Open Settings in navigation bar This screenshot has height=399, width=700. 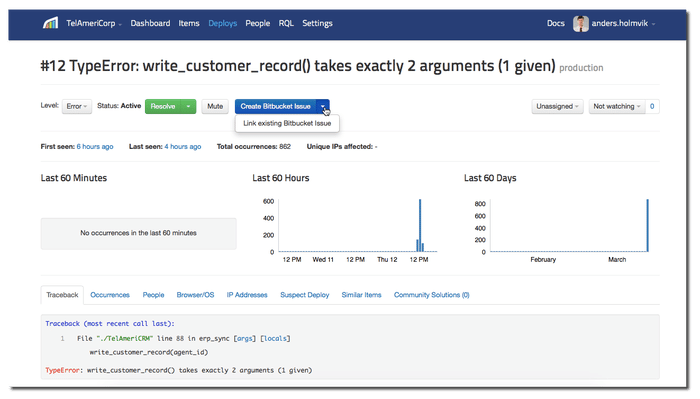317,23
